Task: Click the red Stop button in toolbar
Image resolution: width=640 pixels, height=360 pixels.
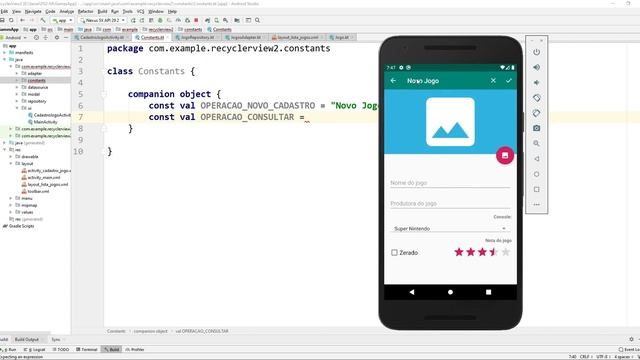Action: 196,20
